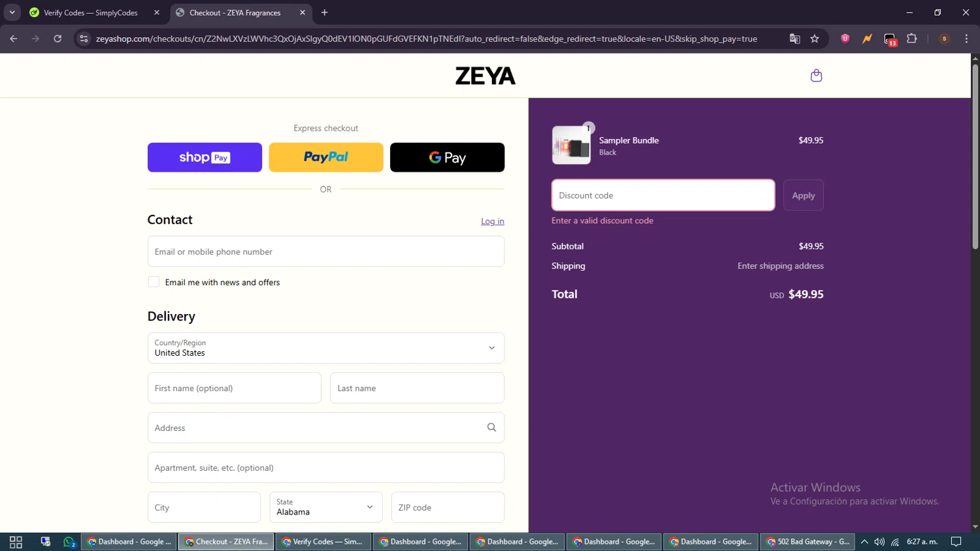Open a new browser tab
This screenshot has height=551, width=980.
tap(325, 12)
